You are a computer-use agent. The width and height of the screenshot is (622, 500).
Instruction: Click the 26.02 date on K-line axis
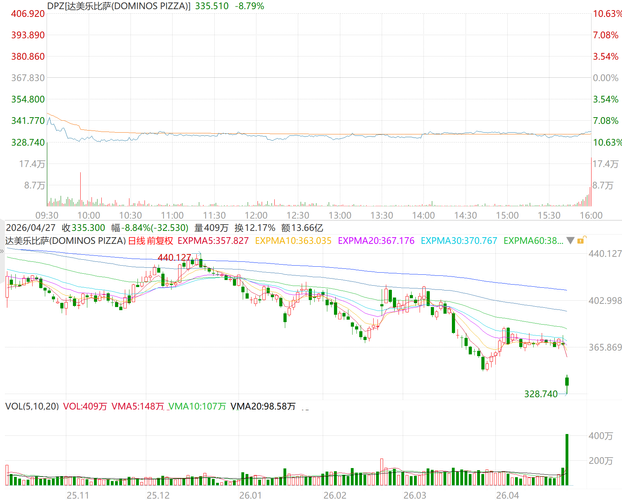coord(335,495)
